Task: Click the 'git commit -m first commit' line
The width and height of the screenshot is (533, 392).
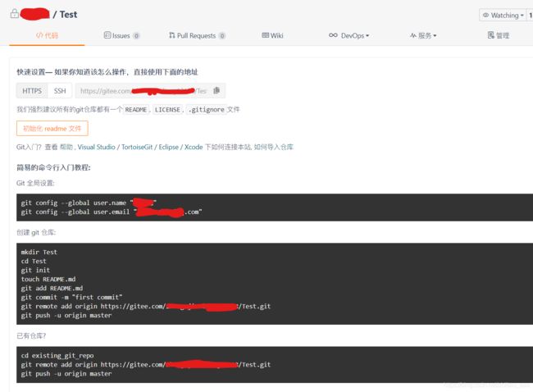Action: pos(71,297)
